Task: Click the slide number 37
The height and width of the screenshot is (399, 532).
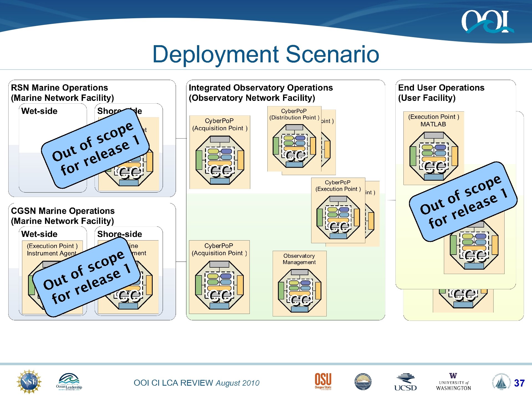Action: (519, 383)
